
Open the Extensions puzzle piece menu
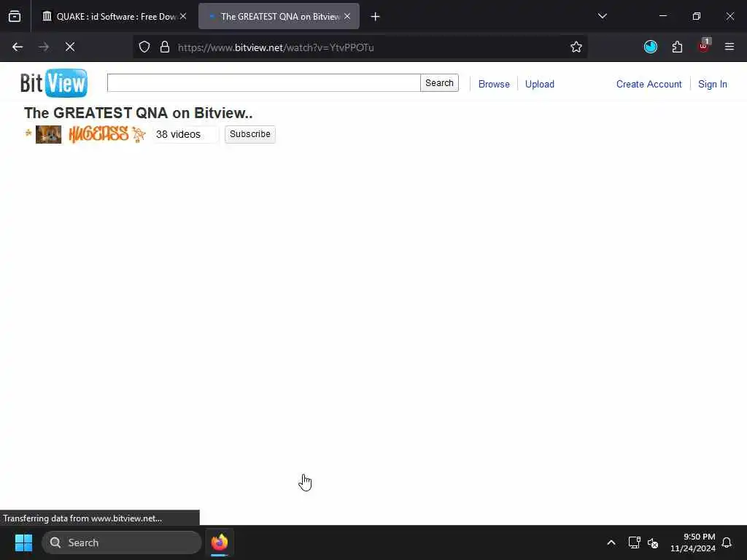coord(677,47)
